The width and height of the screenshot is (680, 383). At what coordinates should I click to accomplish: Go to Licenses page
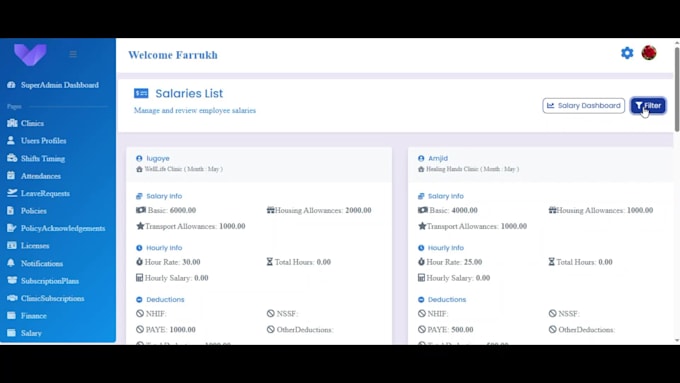coord(35,246)
